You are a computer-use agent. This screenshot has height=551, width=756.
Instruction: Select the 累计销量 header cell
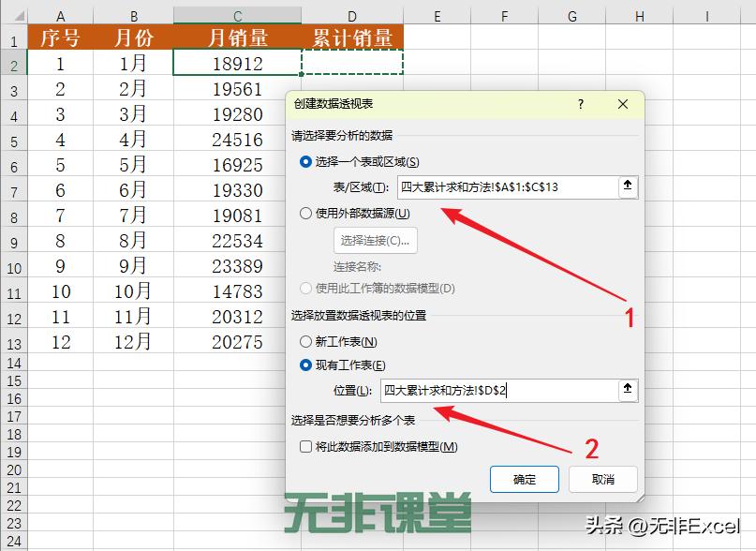click(353, 38)
